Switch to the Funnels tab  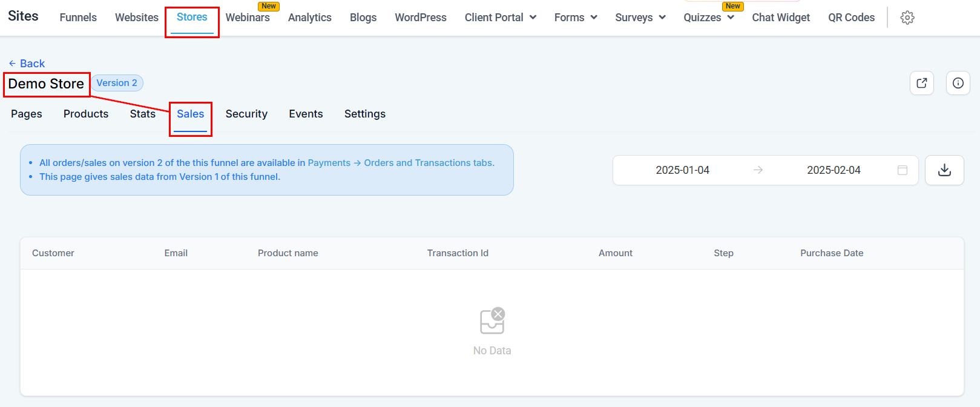(x=78, y=18)
